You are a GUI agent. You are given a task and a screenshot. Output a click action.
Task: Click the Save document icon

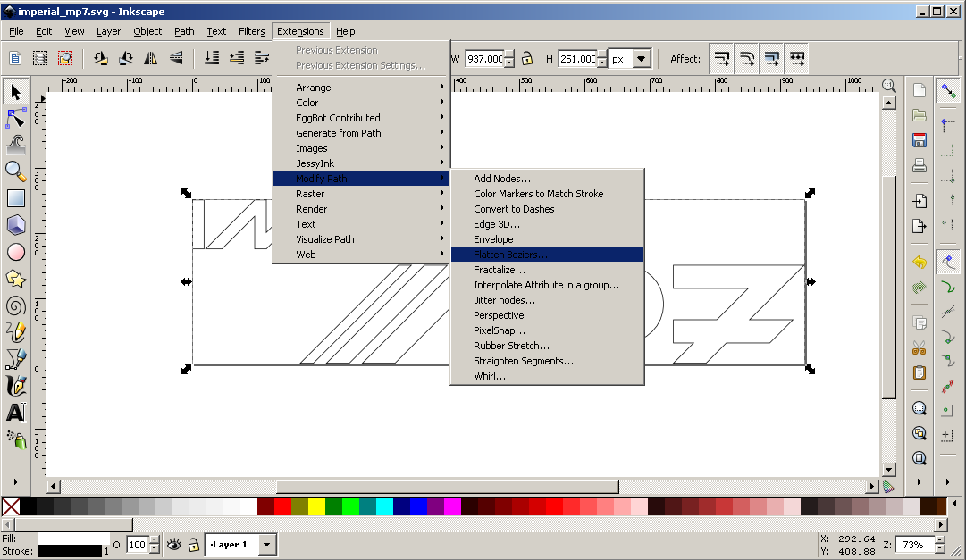point(919,140)
